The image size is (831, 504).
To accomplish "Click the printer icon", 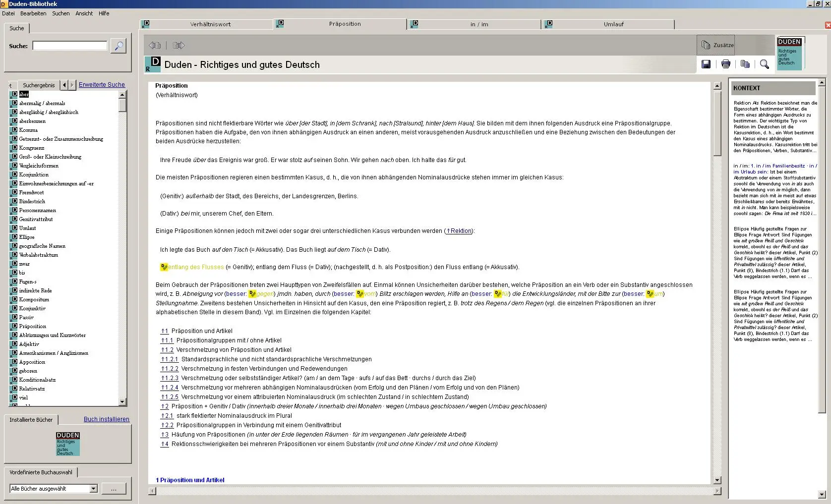I will [x=726, y=64].
